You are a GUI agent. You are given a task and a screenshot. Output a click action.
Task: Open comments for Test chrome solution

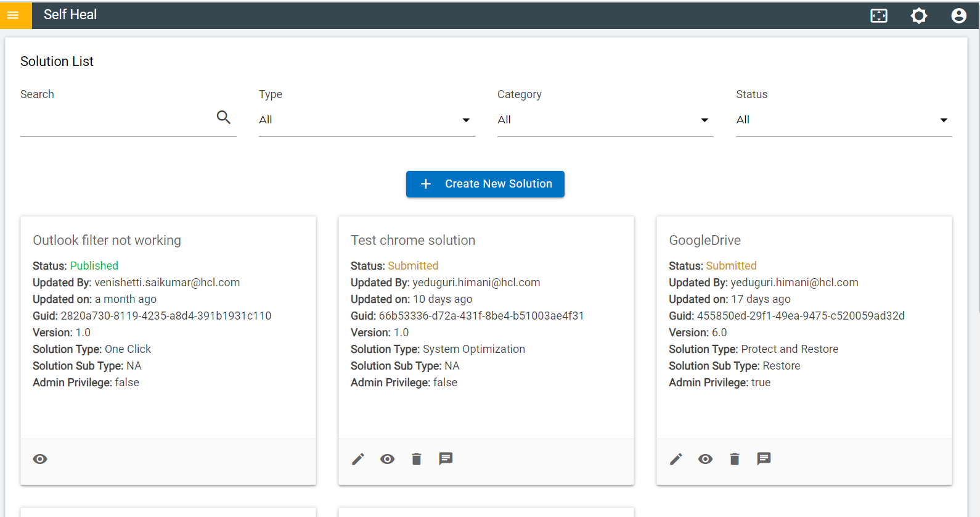tap(446, 458)
